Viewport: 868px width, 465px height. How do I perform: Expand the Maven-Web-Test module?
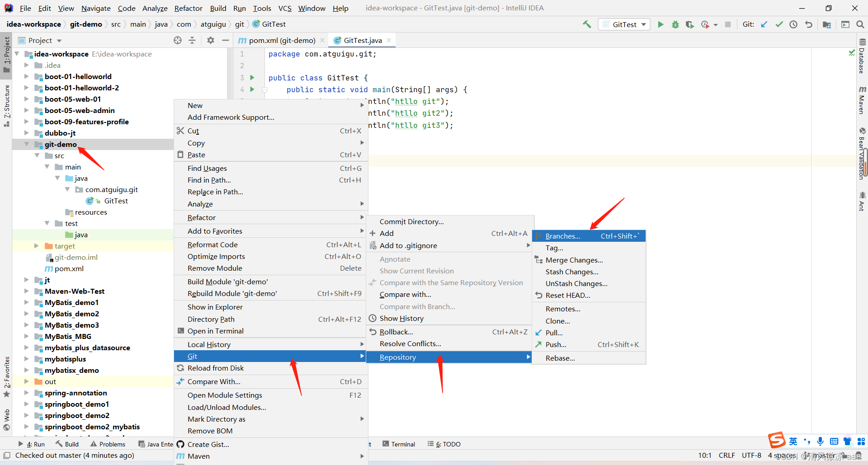coord(26,291)
